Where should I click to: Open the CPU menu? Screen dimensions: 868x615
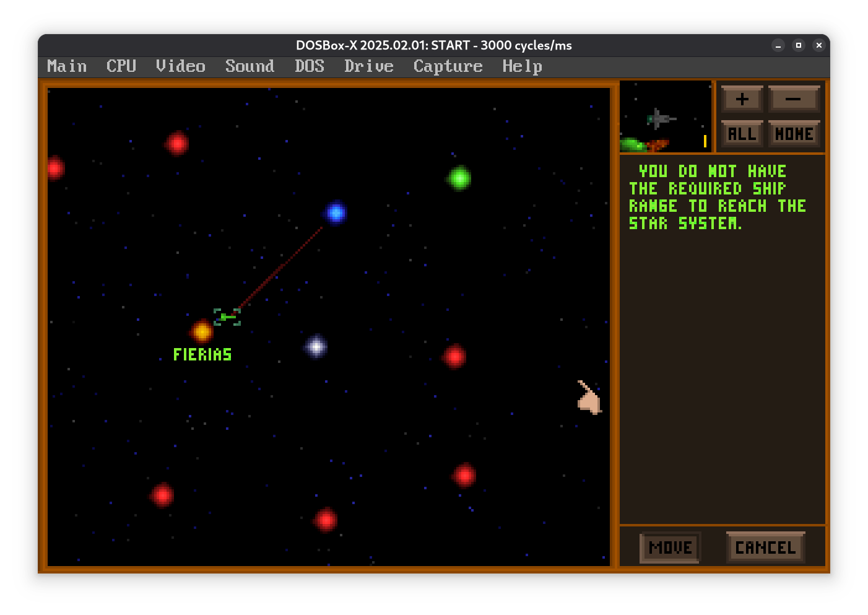(x=121, y=66)
